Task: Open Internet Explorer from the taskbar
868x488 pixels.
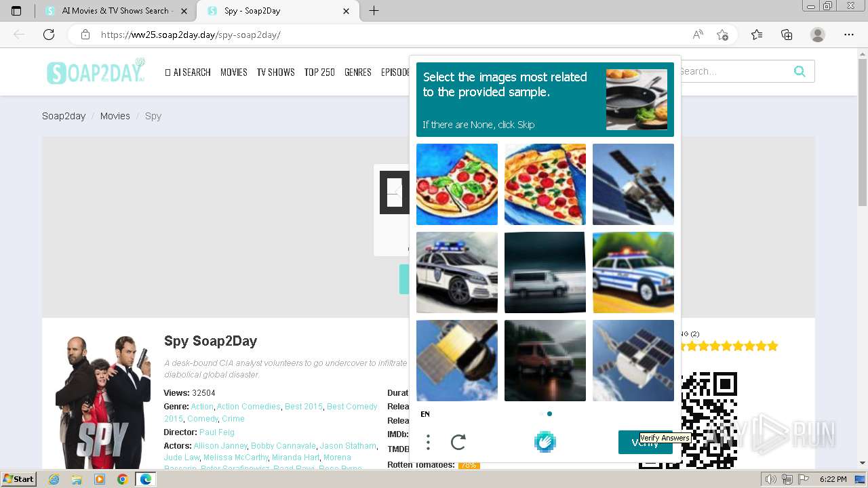Action: pos(54,479)
